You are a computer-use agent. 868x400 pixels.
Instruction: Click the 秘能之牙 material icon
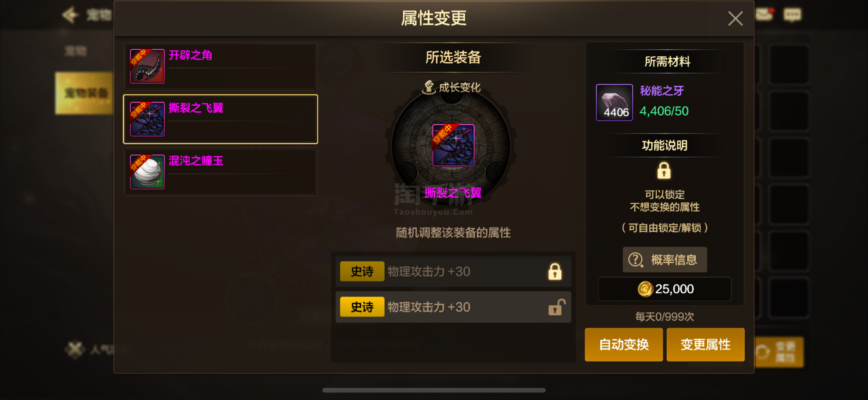click(x=614, y=102)
